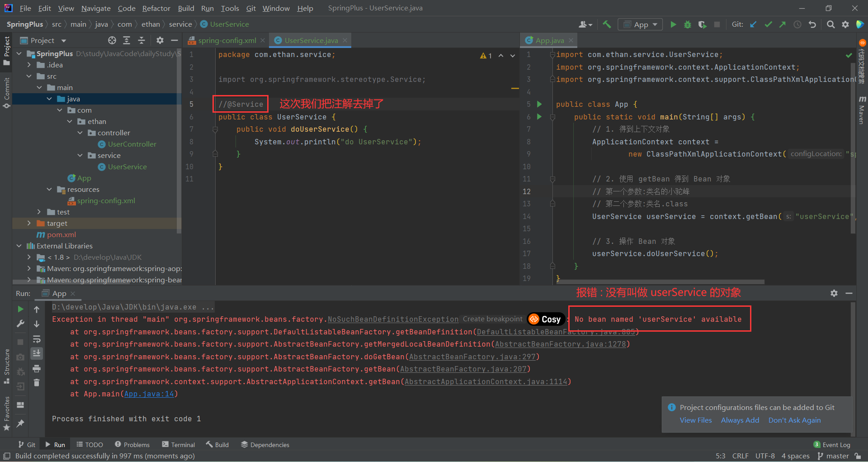Open Problems tool window
Screen dimensions: 868x462
click(x=132, y=445)
